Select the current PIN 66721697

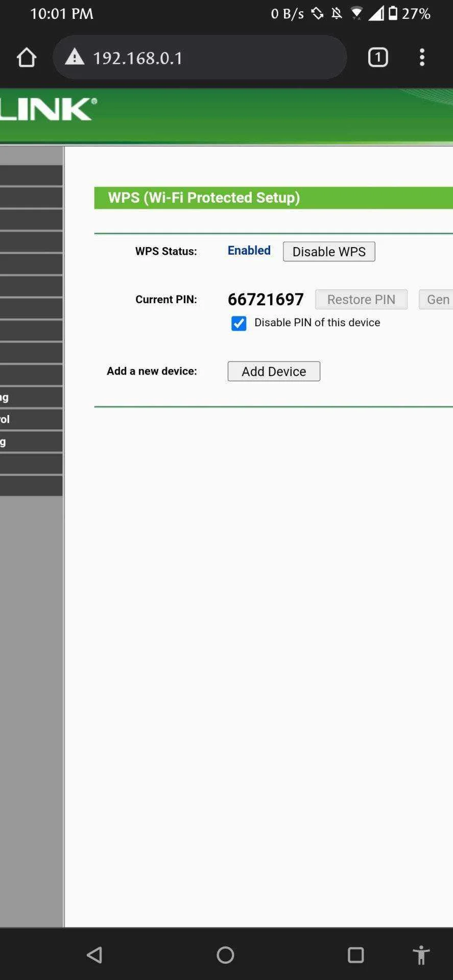[x=266, y=299]
